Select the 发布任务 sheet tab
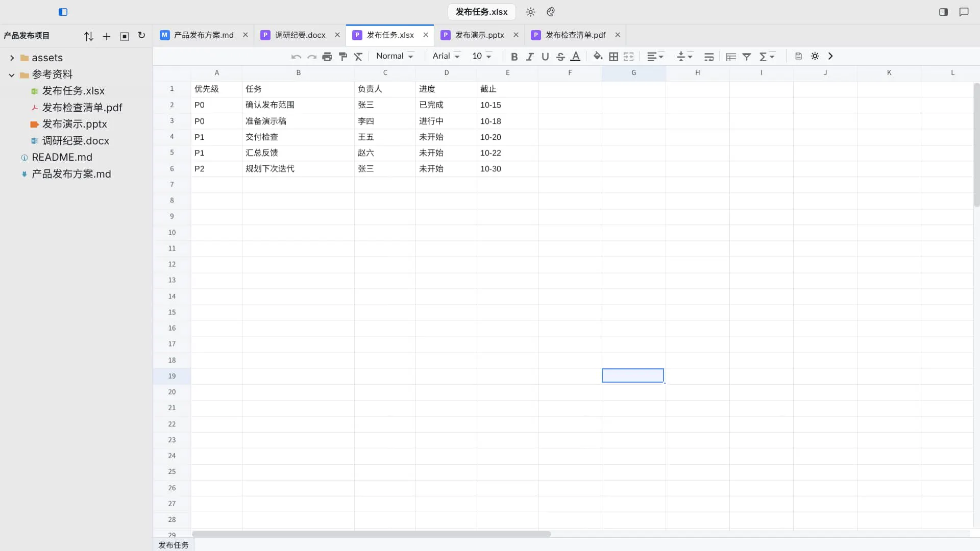 coord(174,545)
